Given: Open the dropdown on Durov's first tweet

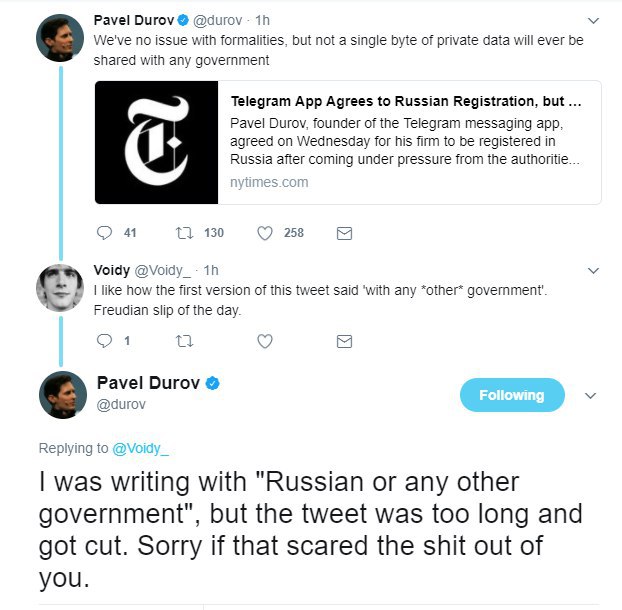Looking at the screenshot, I should (x=592, y=20).
